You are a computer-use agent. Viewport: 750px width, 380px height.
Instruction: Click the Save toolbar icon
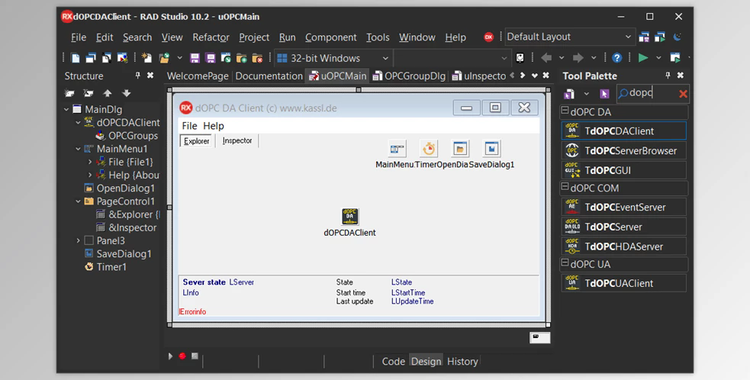coord(195,58)
